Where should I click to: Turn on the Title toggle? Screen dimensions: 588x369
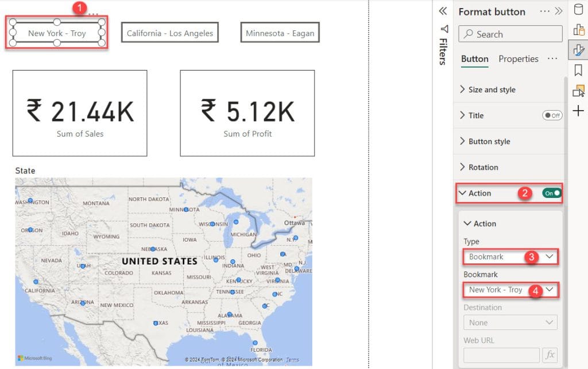coord(552,115)
